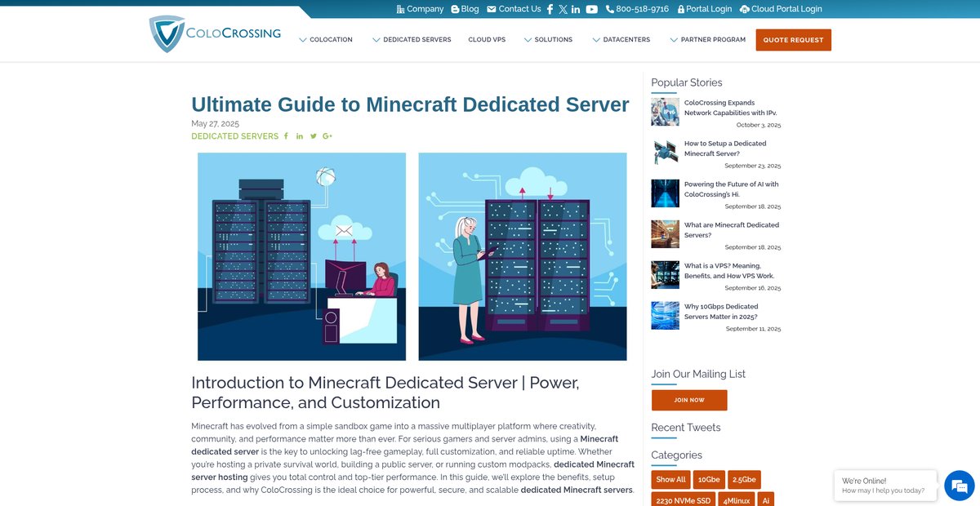Share article via Twitter icon under title
The width and height of the screenshot is (980, 506).
(314, 136)
